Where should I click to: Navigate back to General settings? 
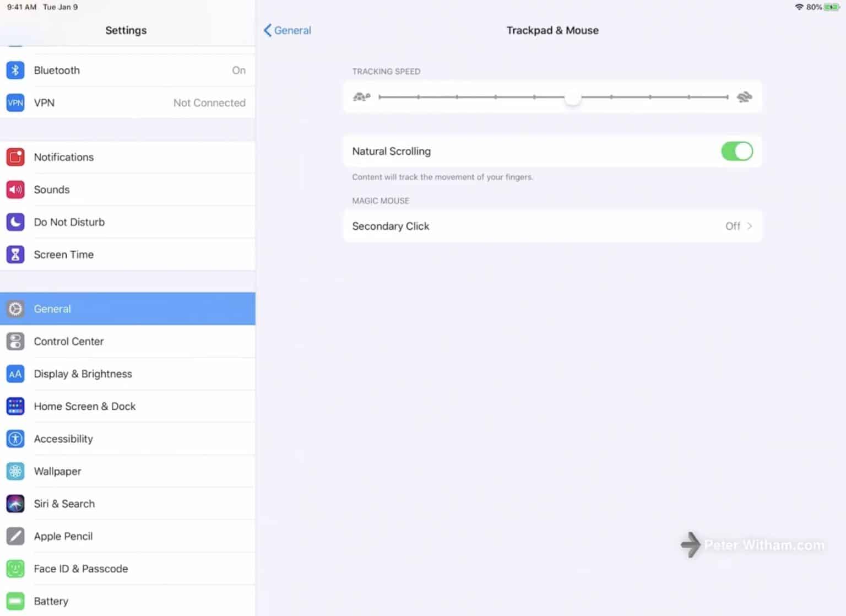pos(286,30)
